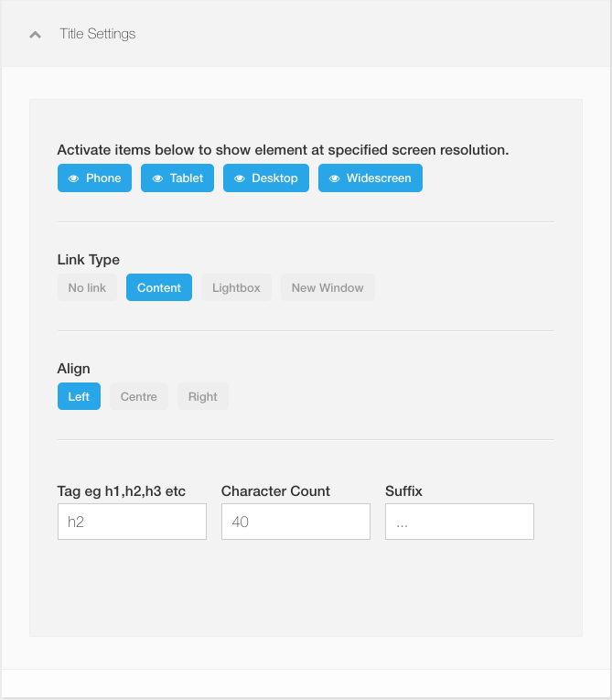Choose Right alignment

[x=203, y=396]
